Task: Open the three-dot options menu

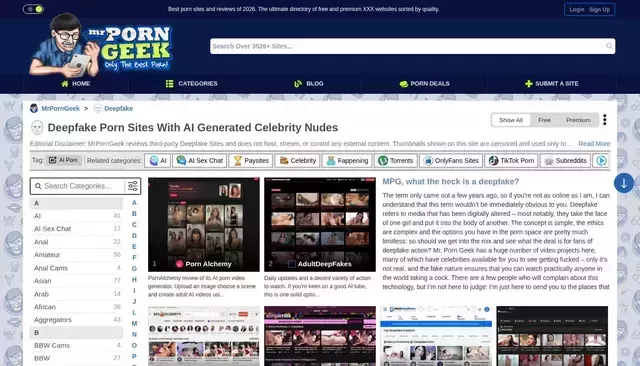Action: pyautogui.click(x=604, y=120)
